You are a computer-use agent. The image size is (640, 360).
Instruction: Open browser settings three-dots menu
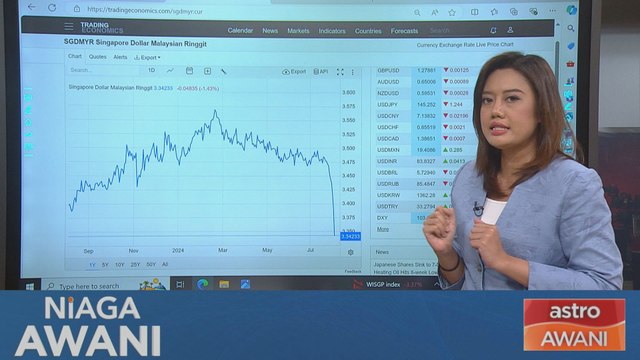pos(553,11)
